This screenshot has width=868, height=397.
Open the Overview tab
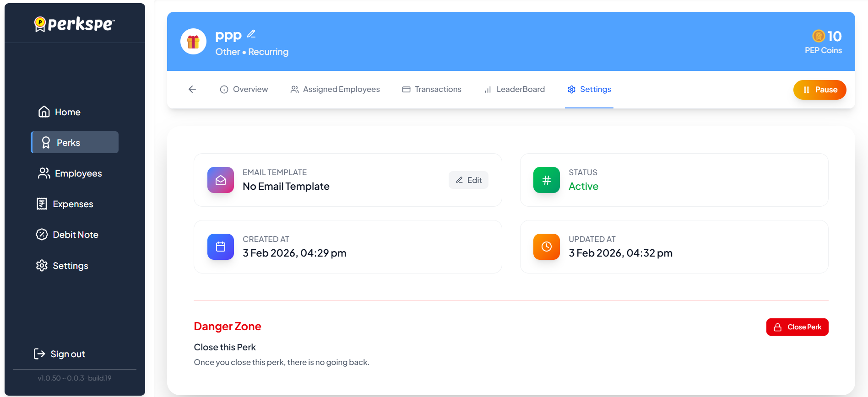click(244, 90)
